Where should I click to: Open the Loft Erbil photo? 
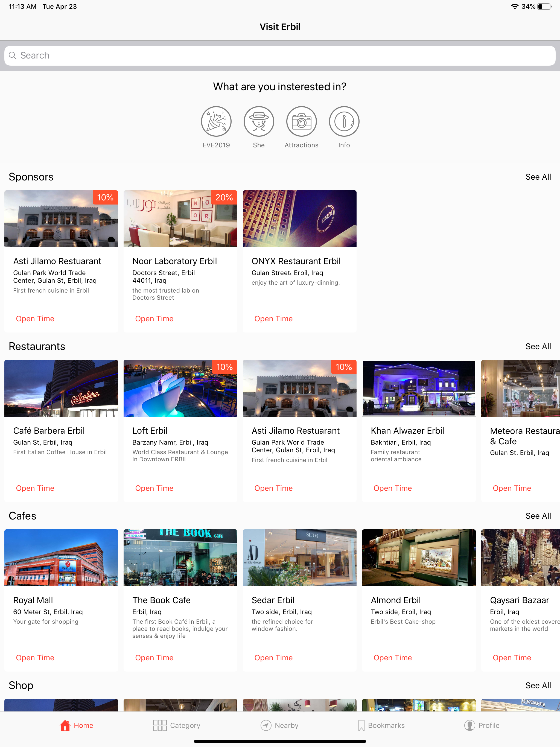tap(180, 388)
